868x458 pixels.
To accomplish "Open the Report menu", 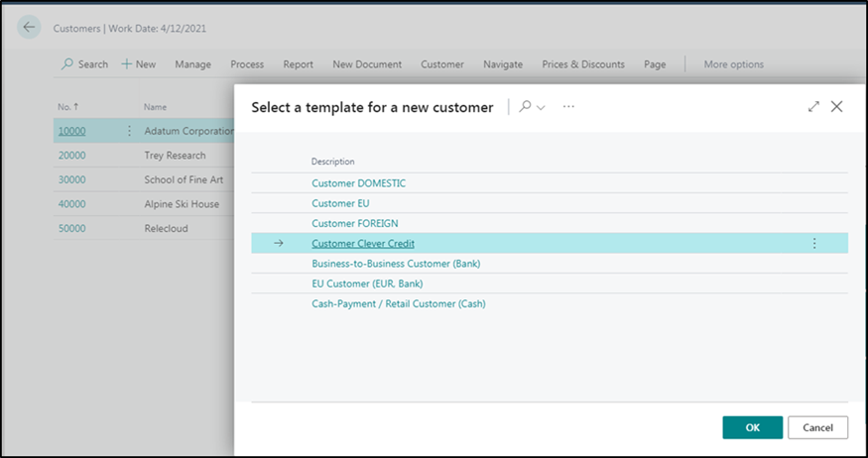I will 299,64.
